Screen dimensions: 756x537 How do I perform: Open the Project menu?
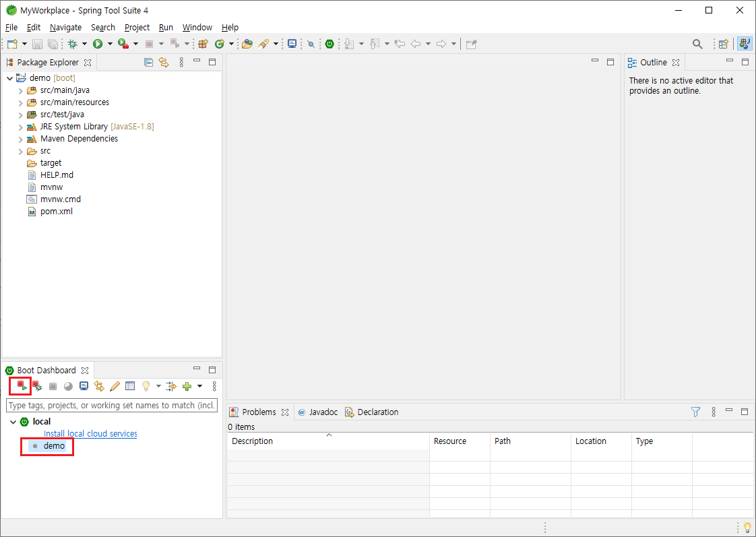[137, 28]
